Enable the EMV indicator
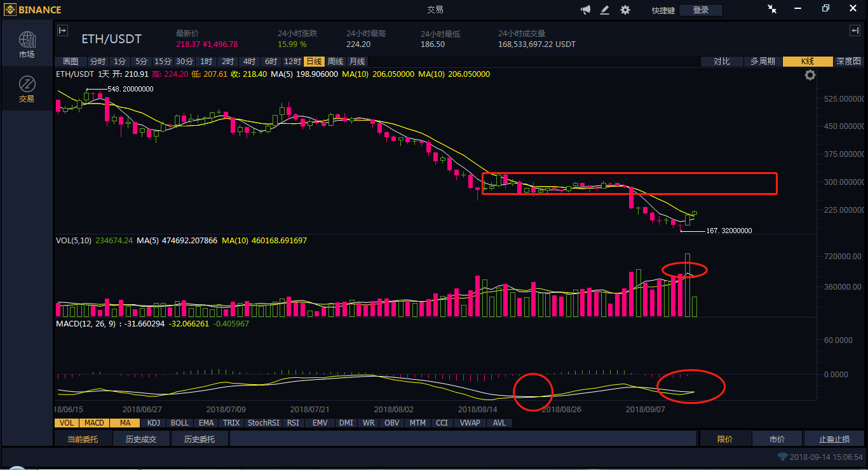The height and width of the screenshot is (470, 868). tap(320, 422)
